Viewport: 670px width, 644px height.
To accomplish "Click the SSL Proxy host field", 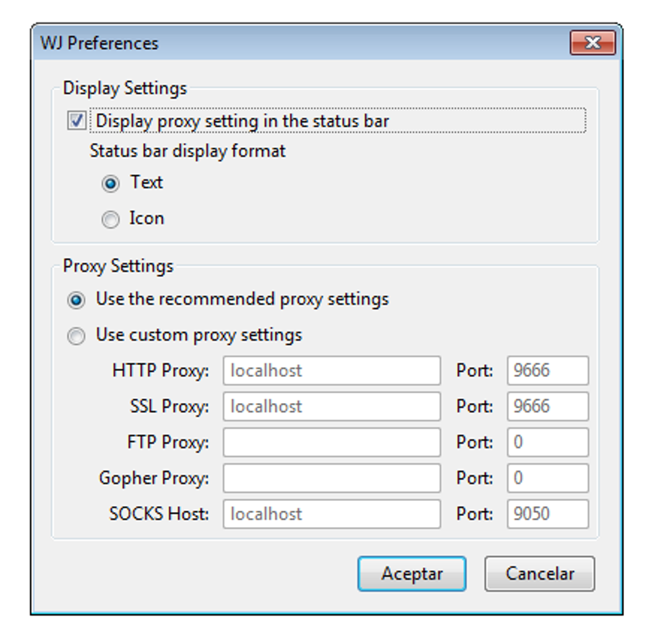I will click(331, 407).
